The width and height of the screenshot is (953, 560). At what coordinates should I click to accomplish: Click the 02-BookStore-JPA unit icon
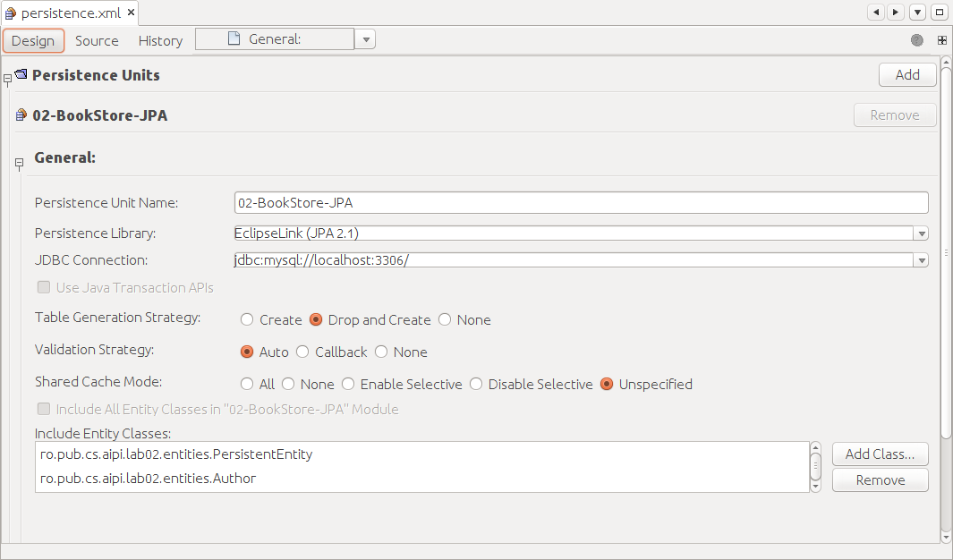(x=21, y=115)
